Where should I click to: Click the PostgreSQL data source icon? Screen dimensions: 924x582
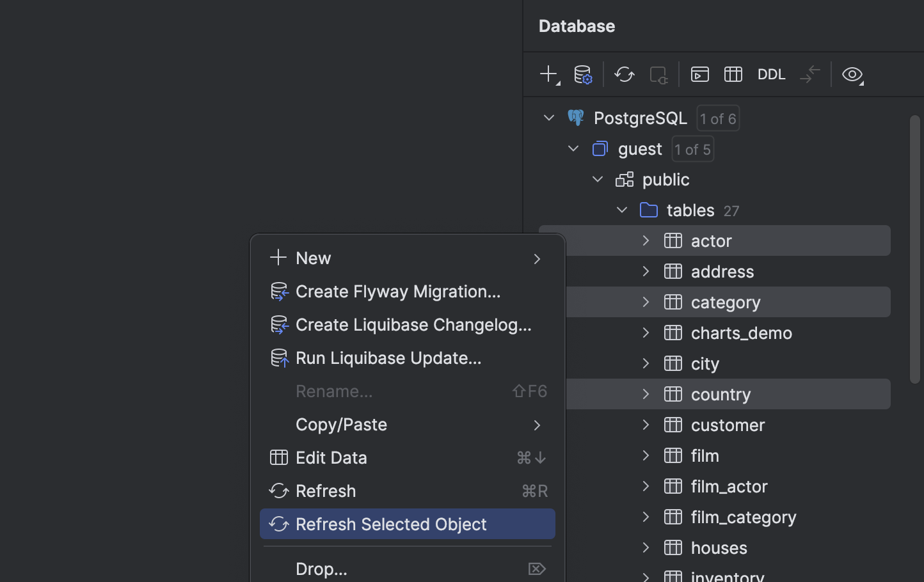[x=575, y=118]
